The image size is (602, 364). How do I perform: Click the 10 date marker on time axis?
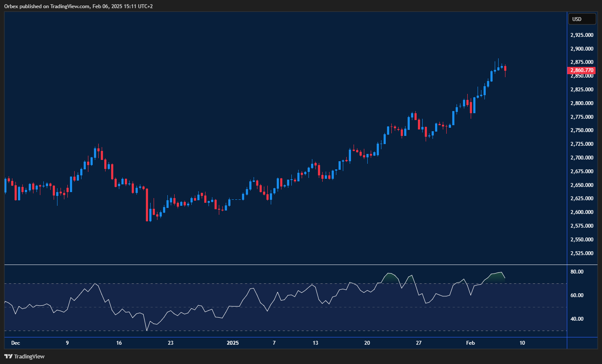click(522, 343)
